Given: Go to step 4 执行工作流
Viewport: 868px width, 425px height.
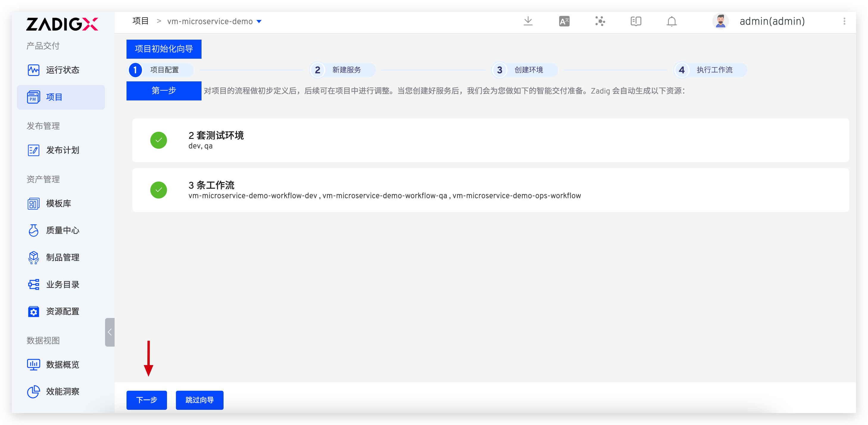Looking at the screenshot, I should click(710, 70).
